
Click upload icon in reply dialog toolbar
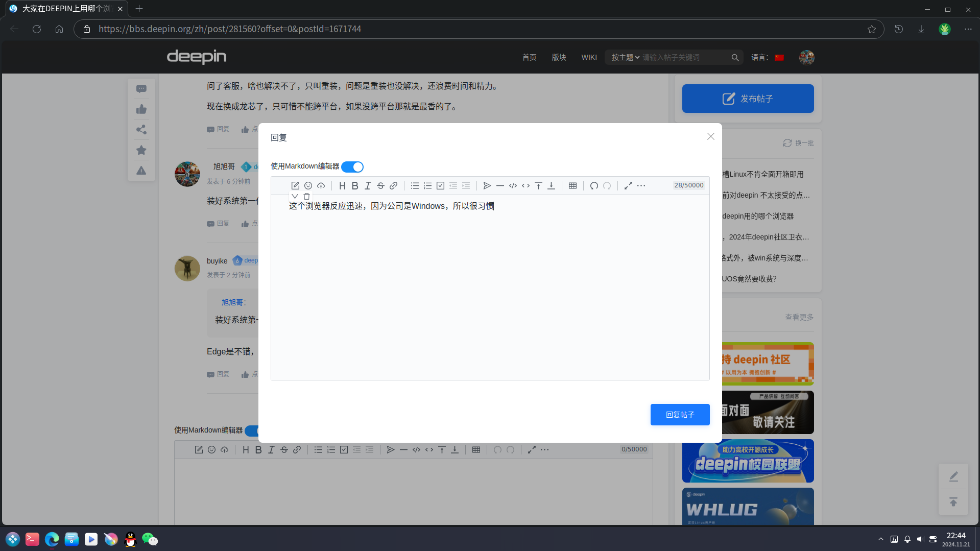[321, 186]
